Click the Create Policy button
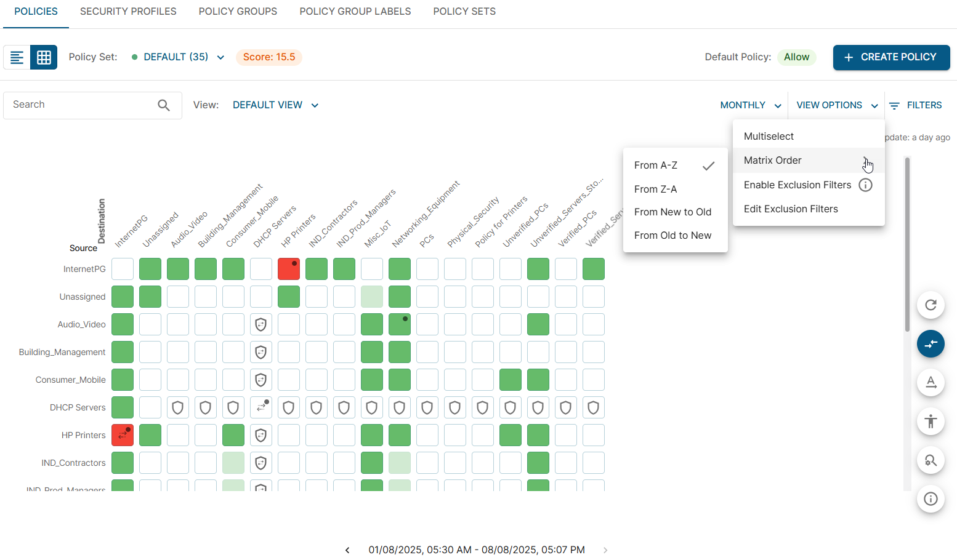The image size is (957, 560). [890, 57]
